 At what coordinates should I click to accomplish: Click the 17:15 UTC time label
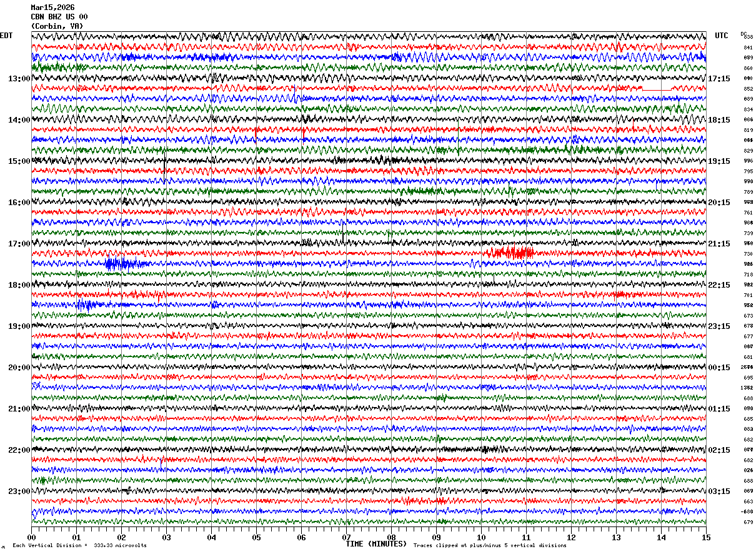tap(719, 79)
